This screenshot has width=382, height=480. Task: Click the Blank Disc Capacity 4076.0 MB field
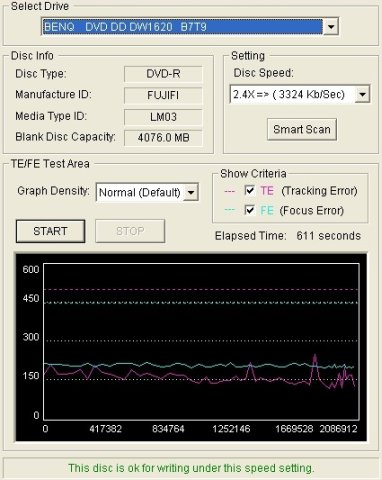(x=163, y=138)
